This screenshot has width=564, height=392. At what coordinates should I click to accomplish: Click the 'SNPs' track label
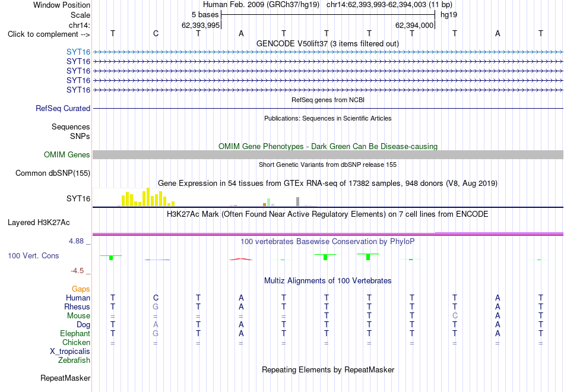80,136
